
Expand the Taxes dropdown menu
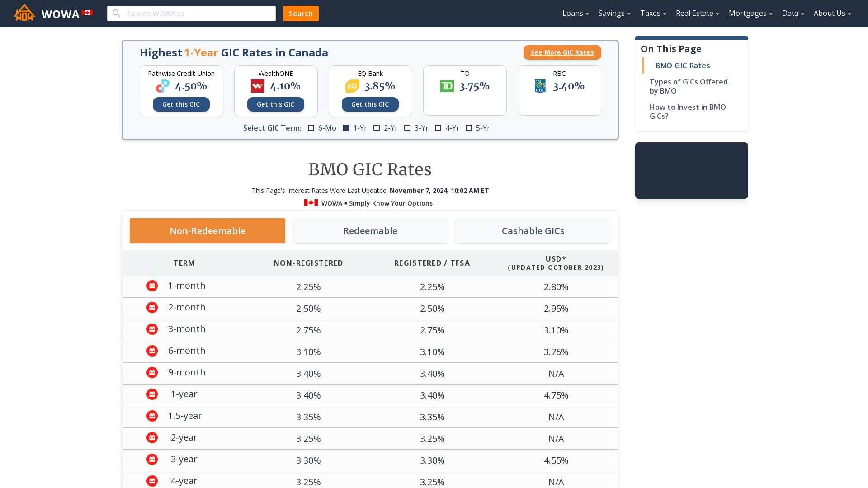point(653,13)
